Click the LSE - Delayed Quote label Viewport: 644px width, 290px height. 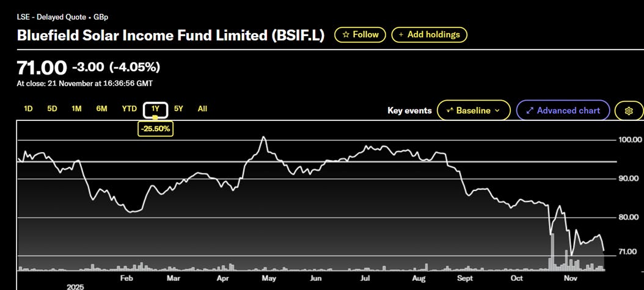pos(62,17)
